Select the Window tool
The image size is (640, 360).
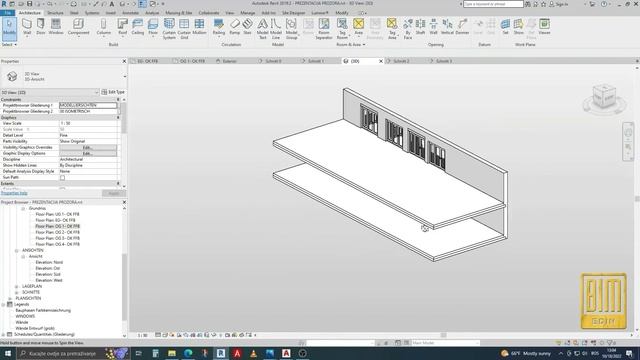[56, 27]
